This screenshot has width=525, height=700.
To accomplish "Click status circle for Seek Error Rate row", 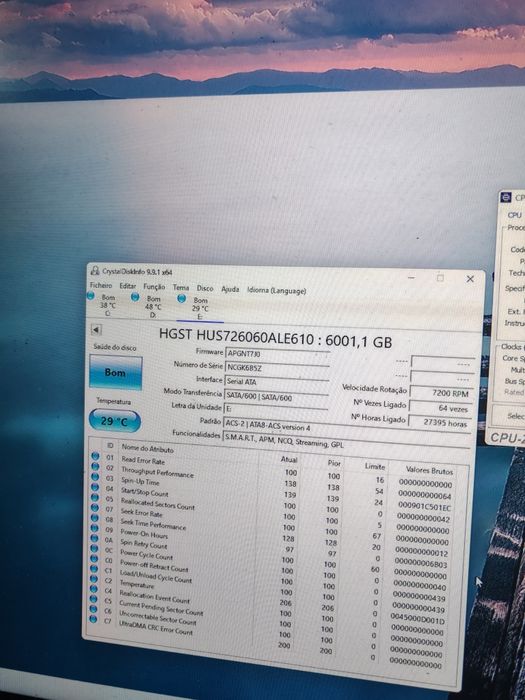I will coord(95,507).
